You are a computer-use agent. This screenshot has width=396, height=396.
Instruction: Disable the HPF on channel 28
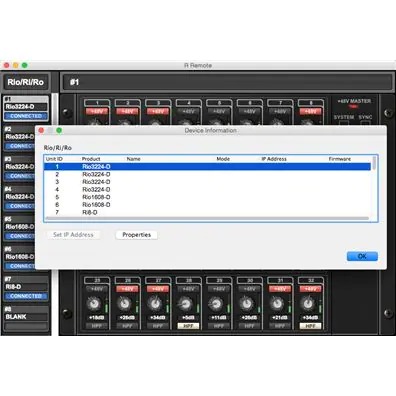188,326
